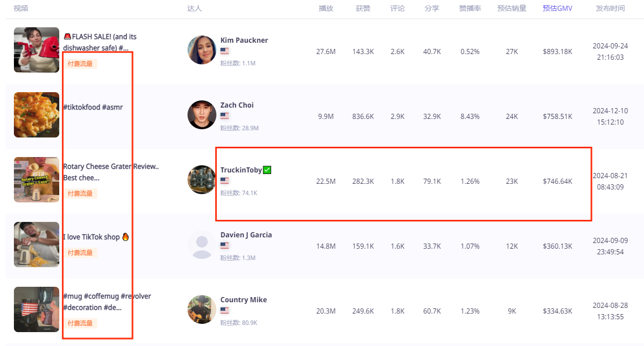
Task: Sort by 赞播率 column header
Action: click(x=470, y=8)
